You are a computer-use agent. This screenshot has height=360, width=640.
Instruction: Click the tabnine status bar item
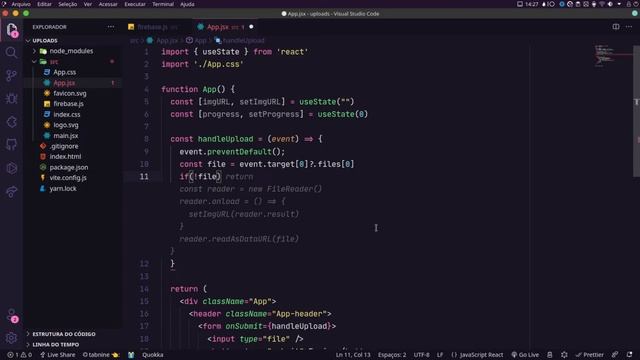pos(100,355)
